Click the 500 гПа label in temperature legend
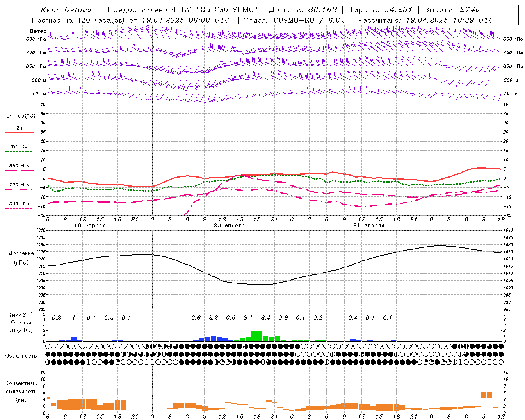Viewport: 525px width, 420px height. 19,204
